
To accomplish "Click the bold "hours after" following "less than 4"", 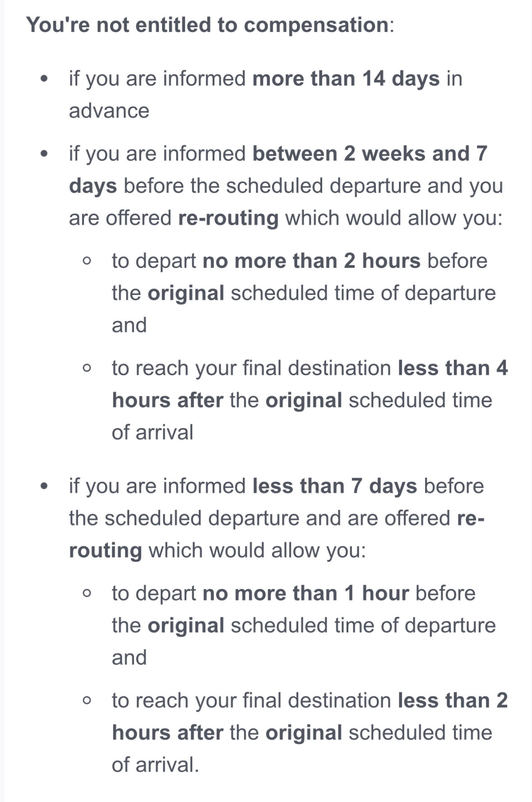I will tap(167, 401).
